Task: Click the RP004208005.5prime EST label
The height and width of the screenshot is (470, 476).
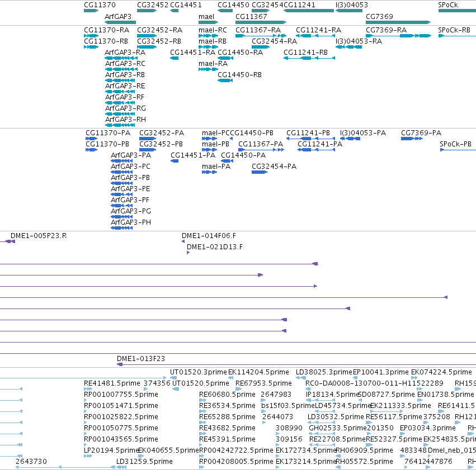Action: point(236,462)
